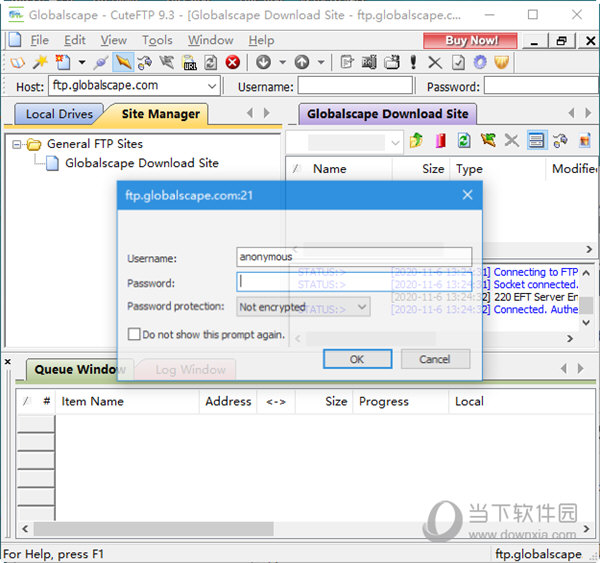Click Cancel in the login dialog
The image size is (600, 563).
click(x=435, y=359)
